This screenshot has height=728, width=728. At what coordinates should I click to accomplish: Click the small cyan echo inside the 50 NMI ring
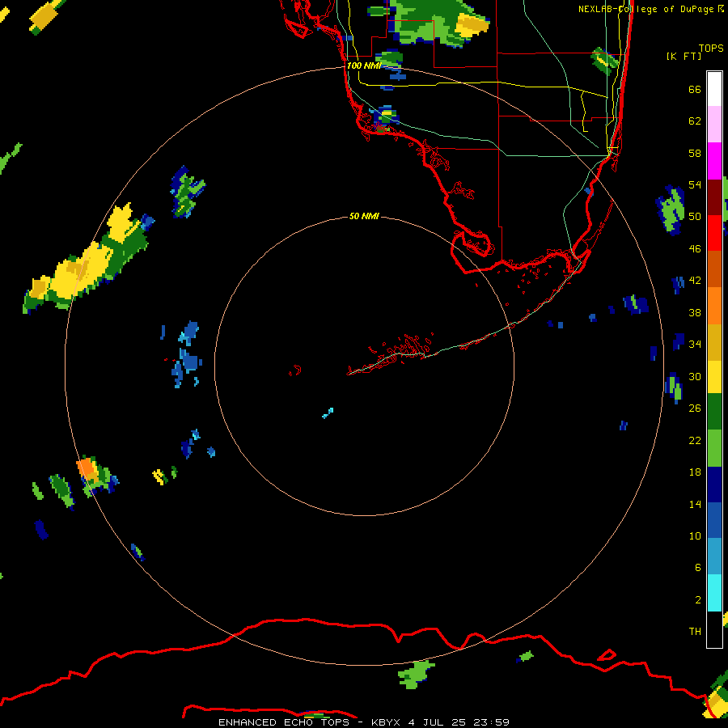point(328,413)
